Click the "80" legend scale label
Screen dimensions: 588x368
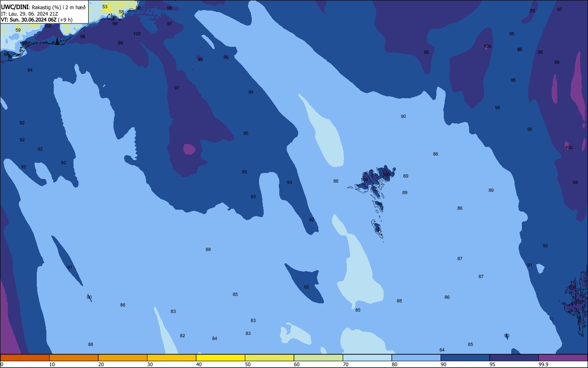pyautogui.click(x=395, y=364)
